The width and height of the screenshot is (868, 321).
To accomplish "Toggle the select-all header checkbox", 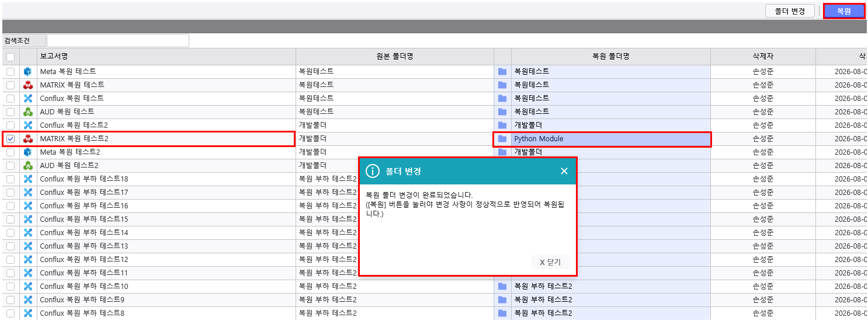I will [11, 57].
